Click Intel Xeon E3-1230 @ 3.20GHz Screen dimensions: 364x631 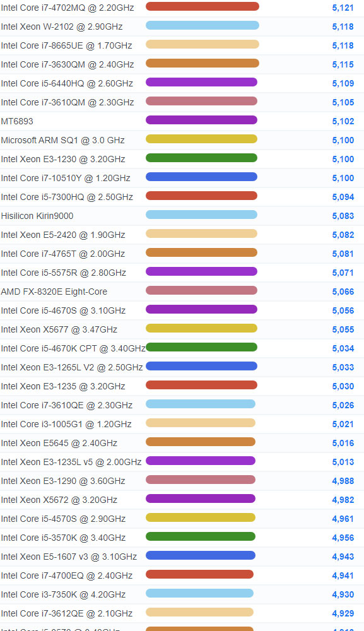pyautogui.click(x=62, y=159)
